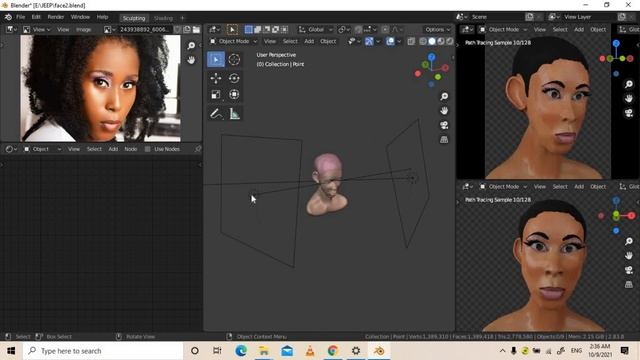
Task: Select the Select Box tool in the center viewport
Action: [216, 60]
